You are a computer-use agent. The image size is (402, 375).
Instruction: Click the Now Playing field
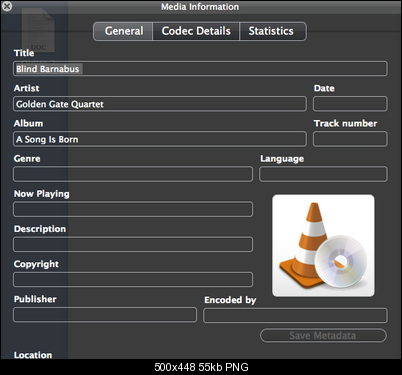point(133,209)
